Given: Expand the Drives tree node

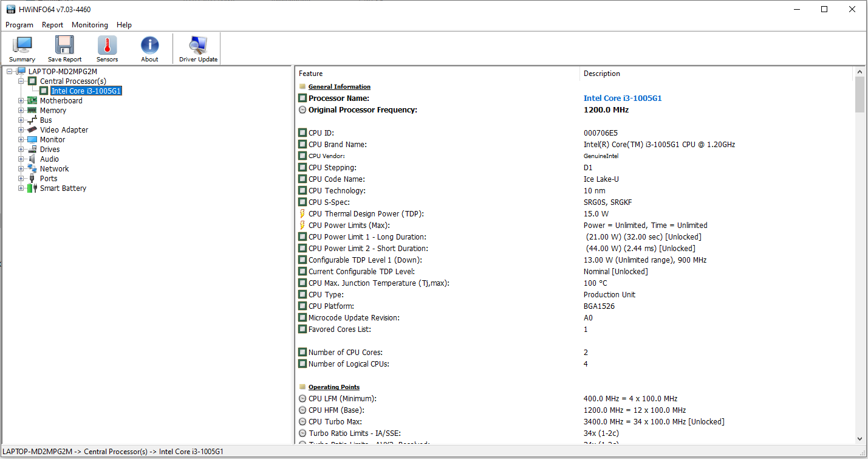Looking at the screenshot, I should pyautogui.click(x=21, y=150).
